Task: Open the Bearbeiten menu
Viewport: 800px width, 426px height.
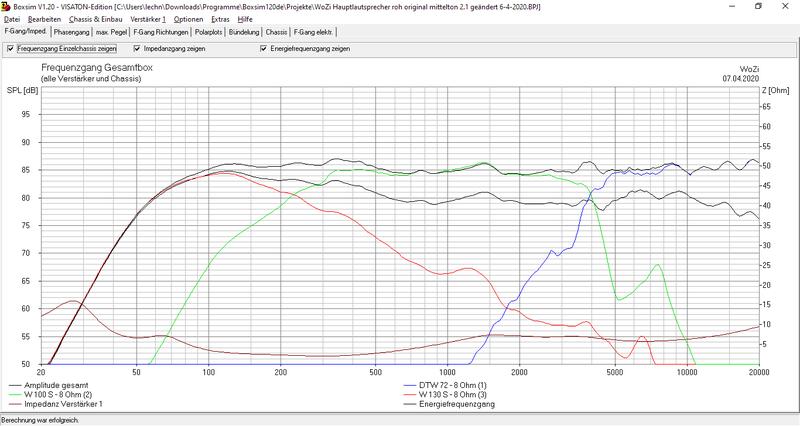Action: [x=44, y=19]
